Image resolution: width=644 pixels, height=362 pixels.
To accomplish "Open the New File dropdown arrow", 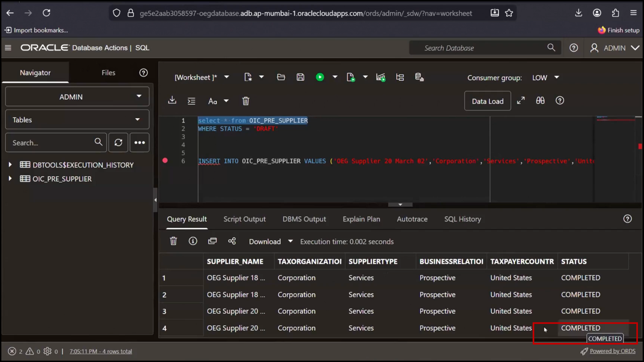I will 262,77.
